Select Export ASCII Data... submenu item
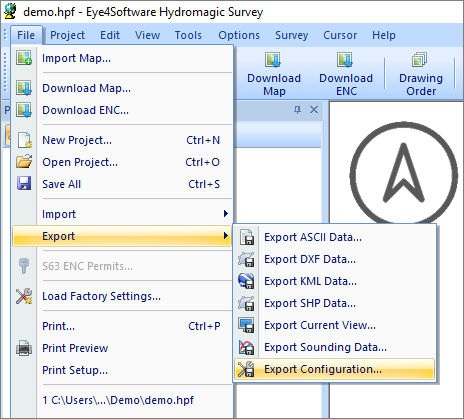Viewport: 464px width, 419px height. [335, 237]
